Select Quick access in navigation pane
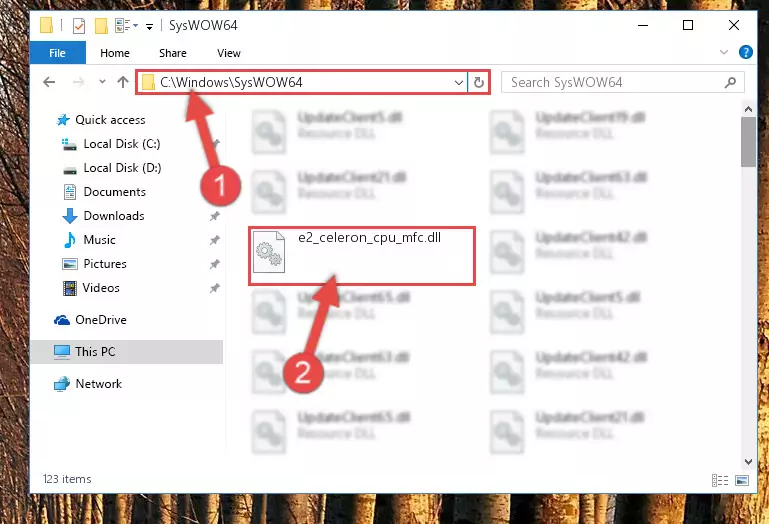Viewport: 769px width, 524px height. (x=110, y=120)
